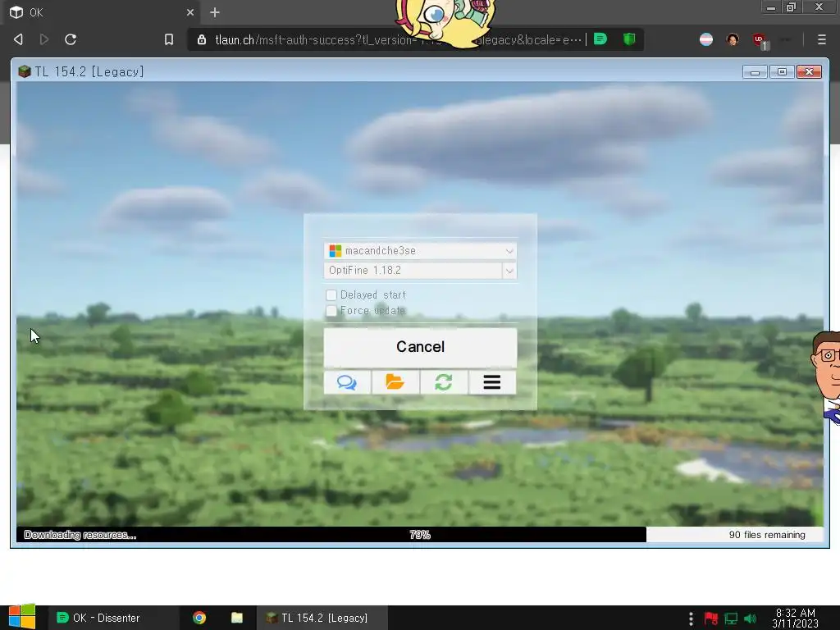
Task: Open the volume tray icon
Action: [751, 619]
